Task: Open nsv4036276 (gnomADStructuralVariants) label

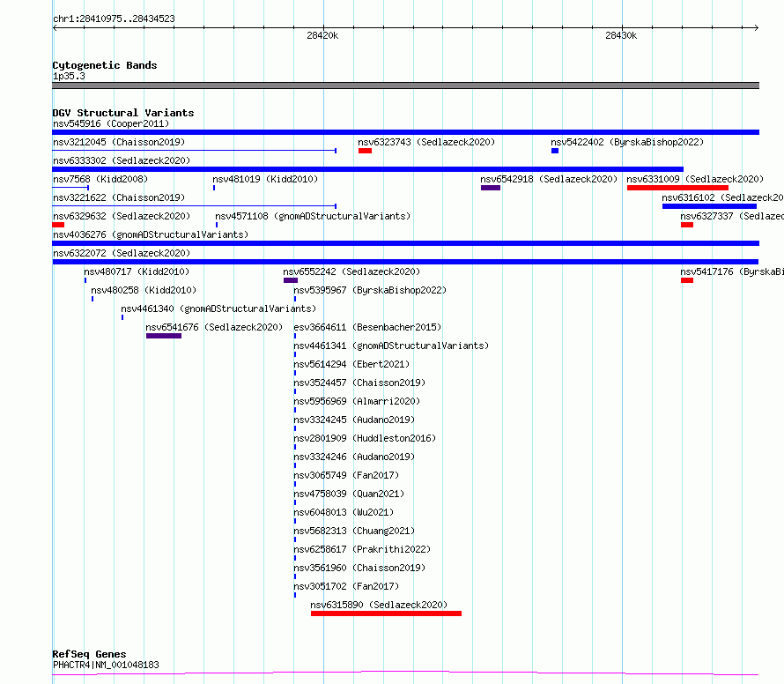Action: [151, 234]
